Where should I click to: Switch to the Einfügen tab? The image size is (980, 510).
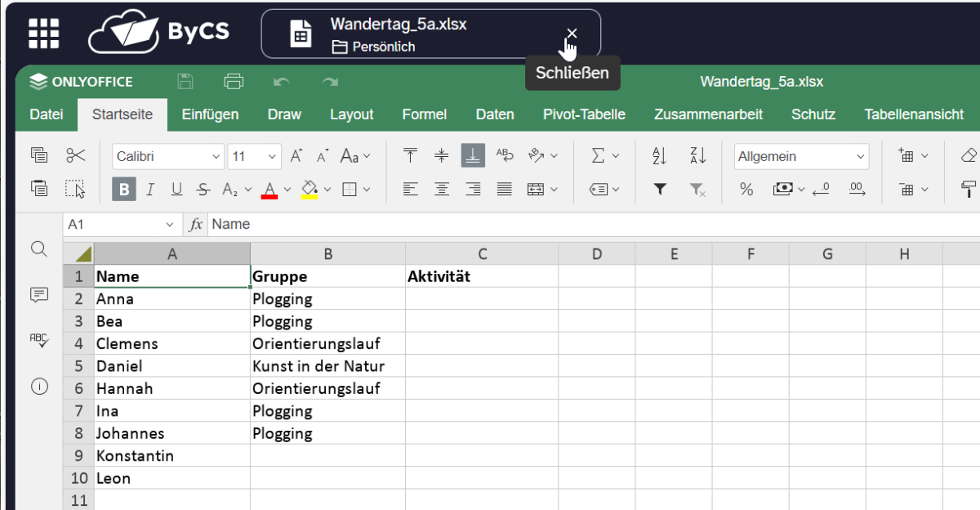[x=210, y=114]
